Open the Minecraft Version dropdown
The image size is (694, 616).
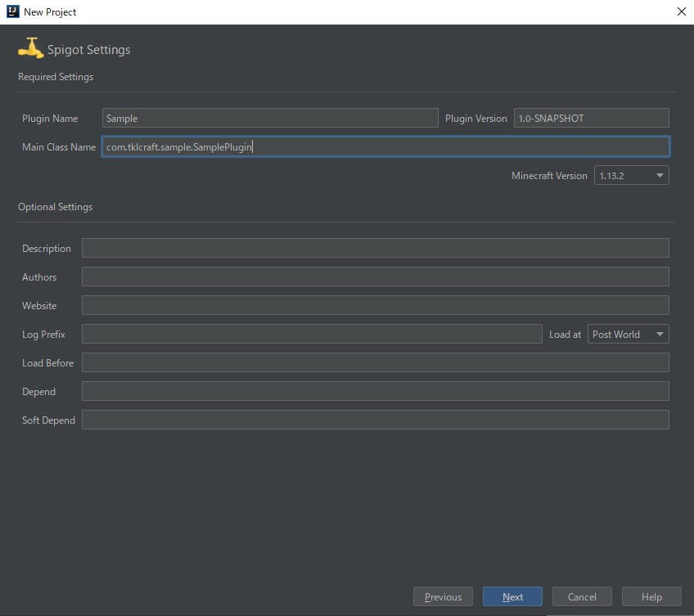click(631, 175)
